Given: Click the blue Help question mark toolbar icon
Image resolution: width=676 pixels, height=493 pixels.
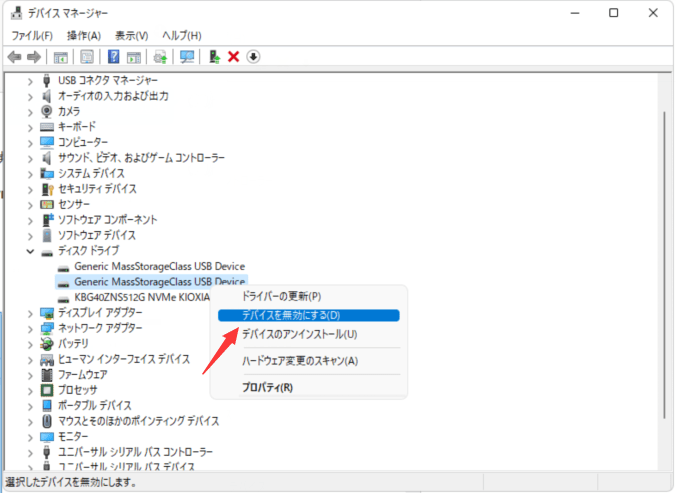Looking at the screenshot, I should pyautogui.click(x=114, y=57).
